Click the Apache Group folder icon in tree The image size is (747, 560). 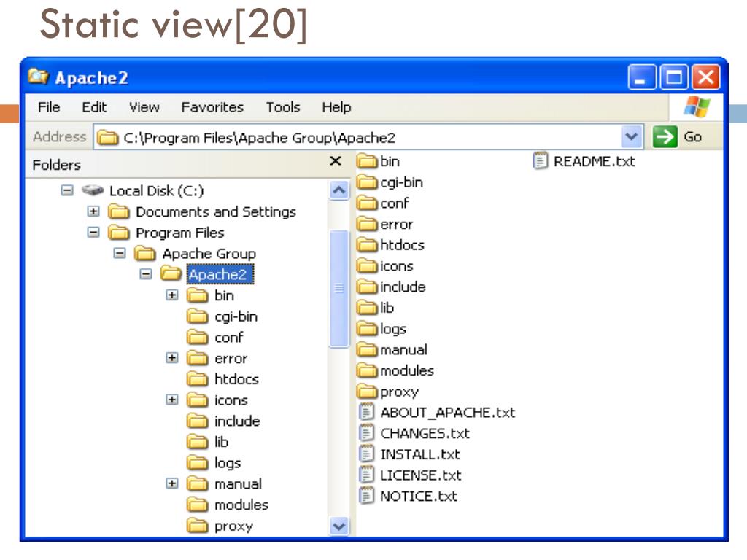tap(145, 254)
